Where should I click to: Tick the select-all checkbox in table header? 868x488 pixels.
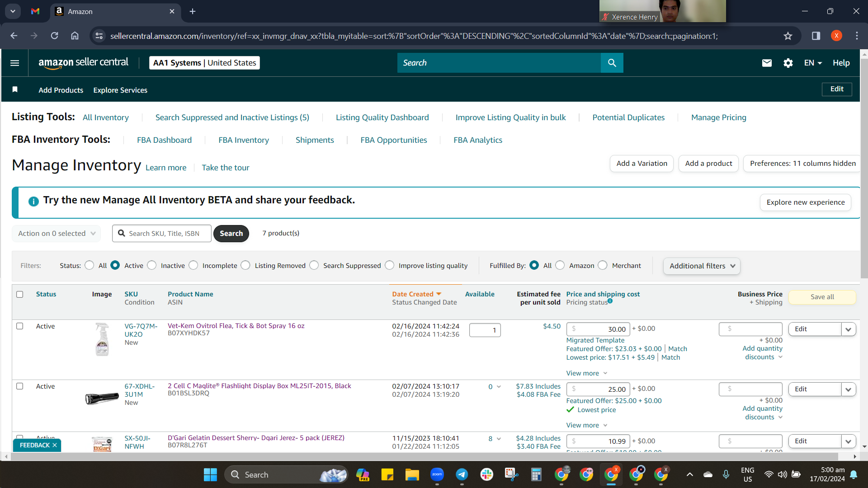[x=19, y=294]
